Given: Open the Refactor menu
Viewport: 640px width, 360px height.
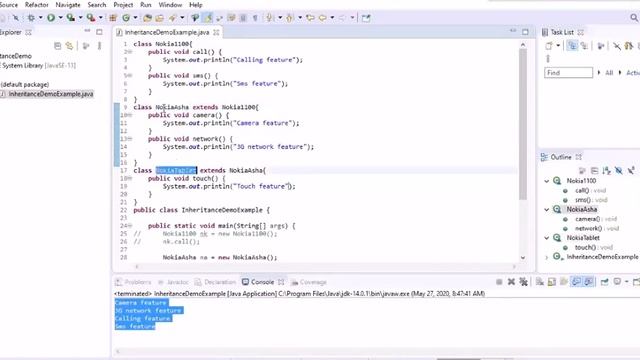Looking at the screenshot, I should coord(37,5).
